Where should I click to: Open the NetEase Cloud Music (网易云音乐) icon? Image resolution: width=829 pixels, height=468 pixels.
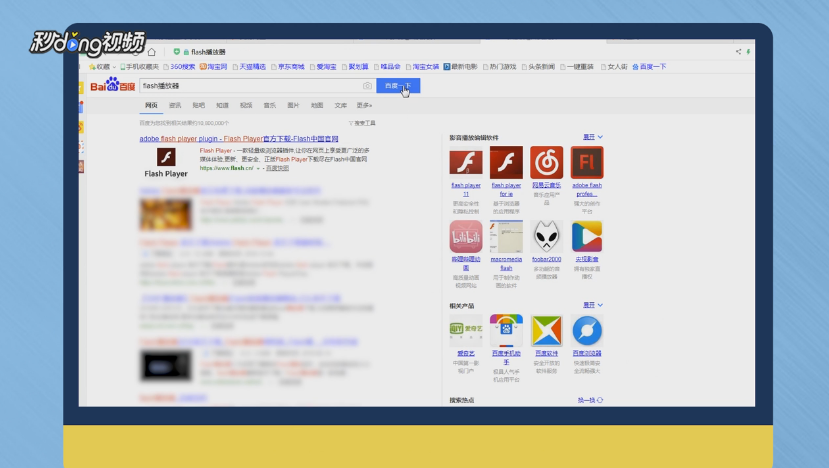[x=546, y=162]
